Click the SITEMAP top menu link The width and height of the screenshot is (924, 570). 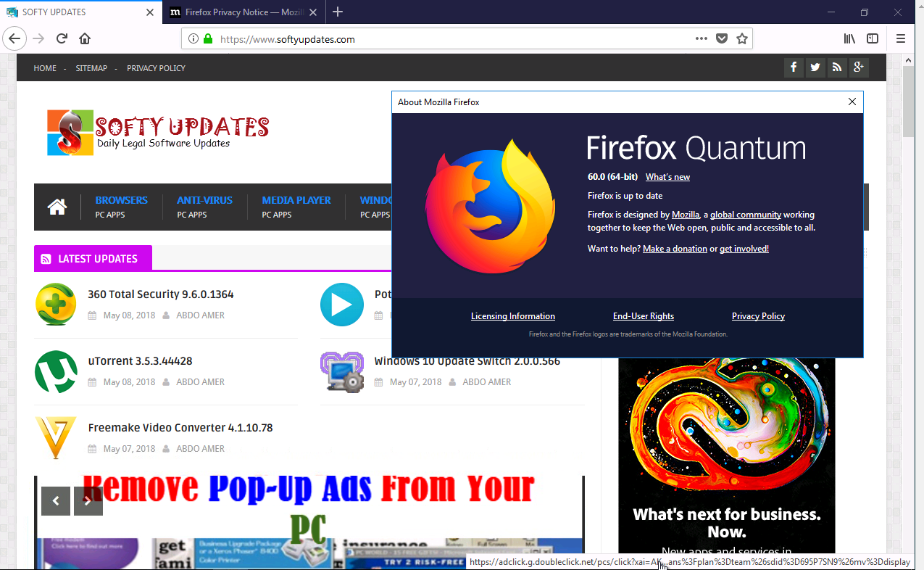click(91, 68)
